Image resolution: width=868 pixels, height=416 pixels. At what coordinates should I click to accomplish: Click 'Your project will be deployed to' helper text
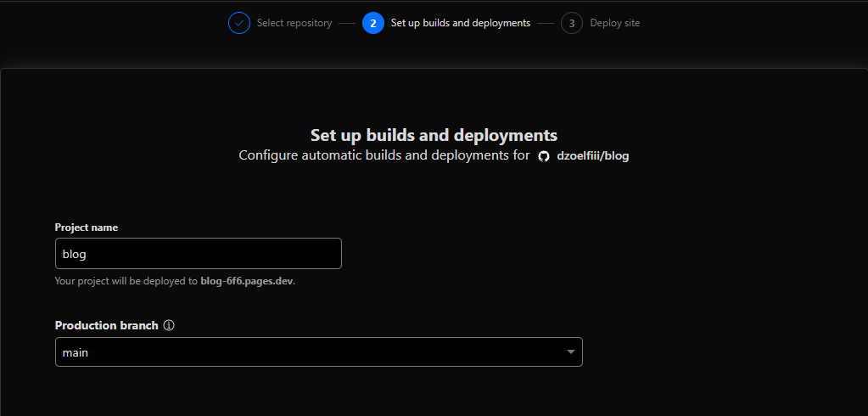point(126,280)
